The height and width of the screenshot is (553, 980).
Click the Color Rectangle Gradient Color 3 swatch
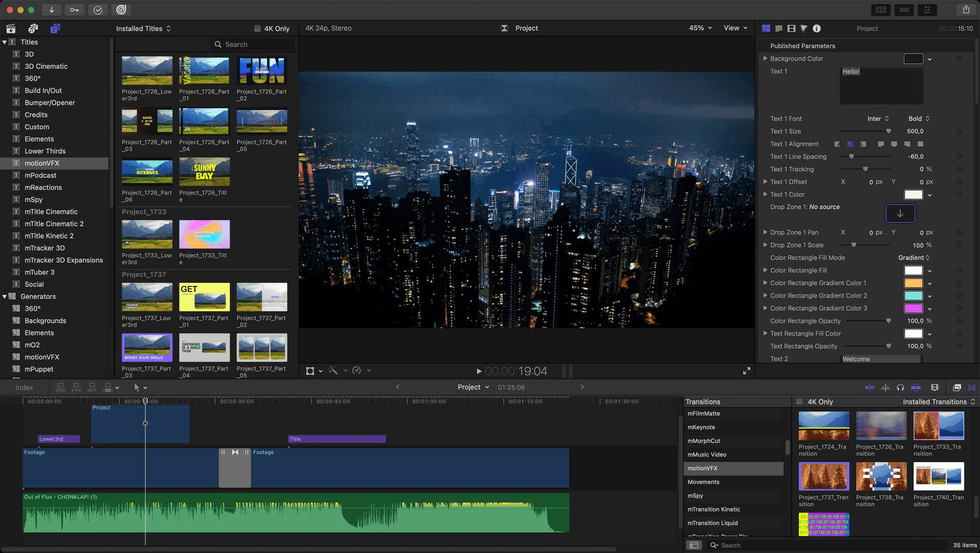click(913, 308)
